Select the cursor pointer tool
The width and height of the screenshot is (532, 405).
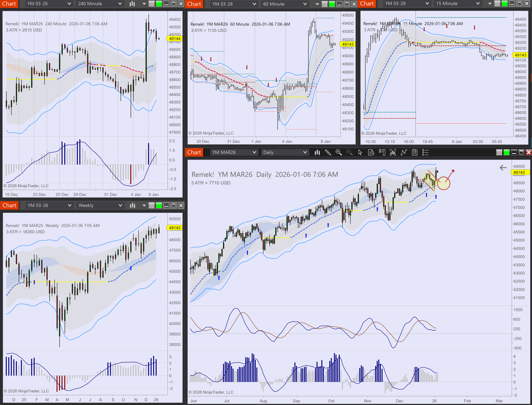pos(360,152)
